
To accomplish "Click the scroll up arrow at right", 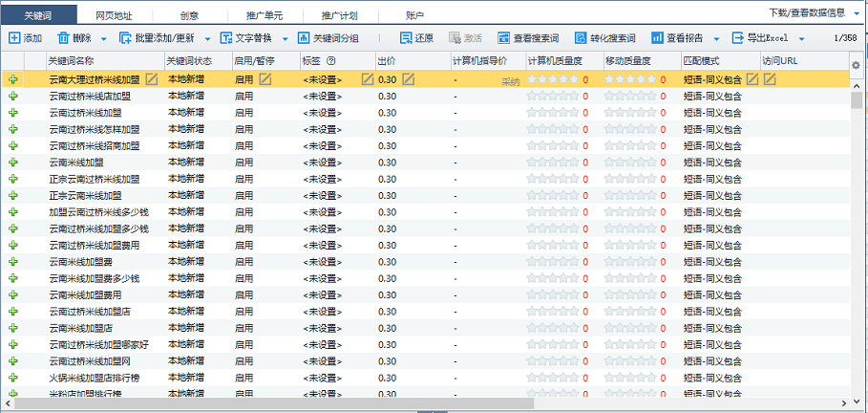I will tap(857, 86).
